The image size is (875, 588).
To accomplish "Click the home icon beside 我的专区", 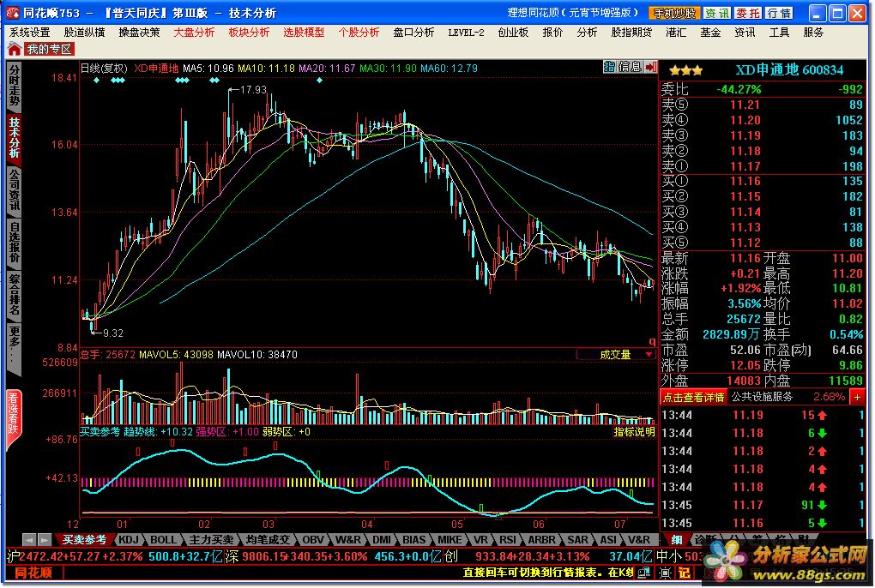I will (x=15, y=49).
